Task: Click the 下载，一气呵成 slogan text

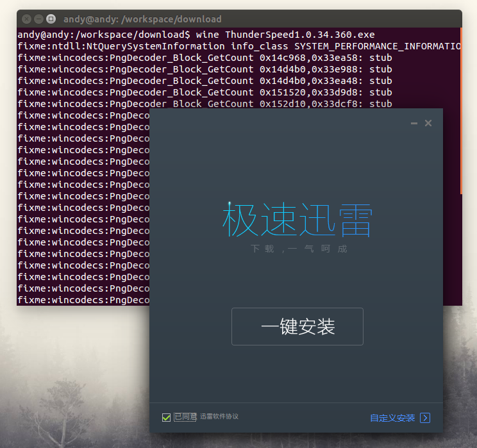Action: click(299, 249)
